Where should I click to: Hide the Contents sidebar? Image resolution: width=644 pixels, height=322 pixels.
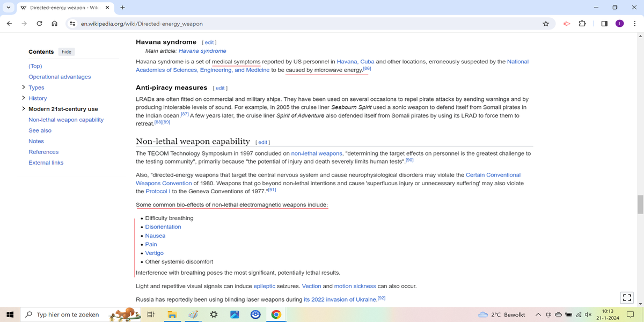click(x=67, y=52)
